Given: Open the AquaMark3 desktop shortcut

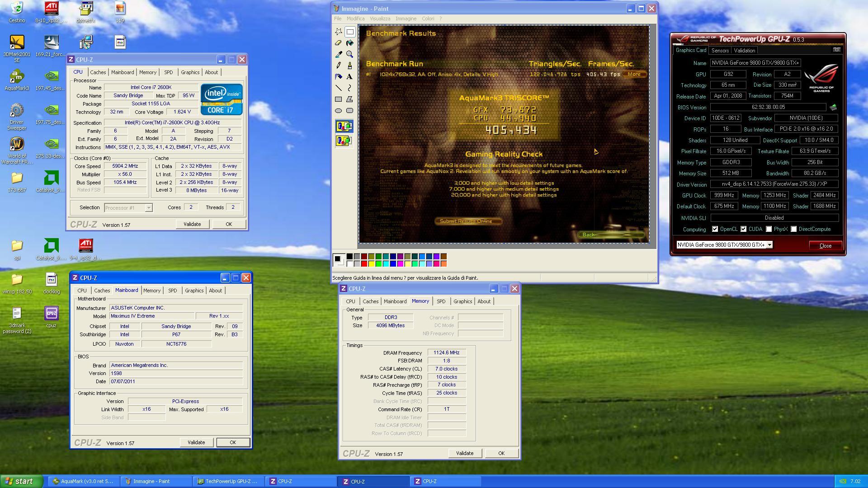Looking at the screenshot, I should (x=17, y=80).
